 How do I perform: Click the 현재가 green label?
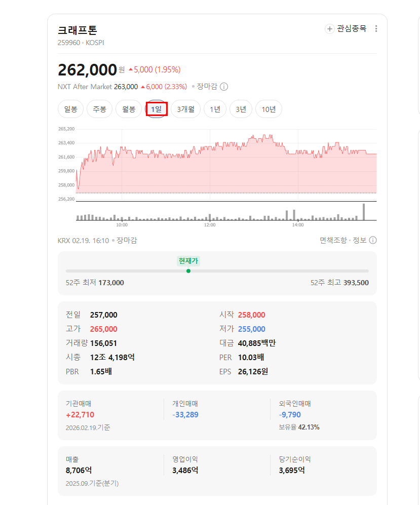188,261
